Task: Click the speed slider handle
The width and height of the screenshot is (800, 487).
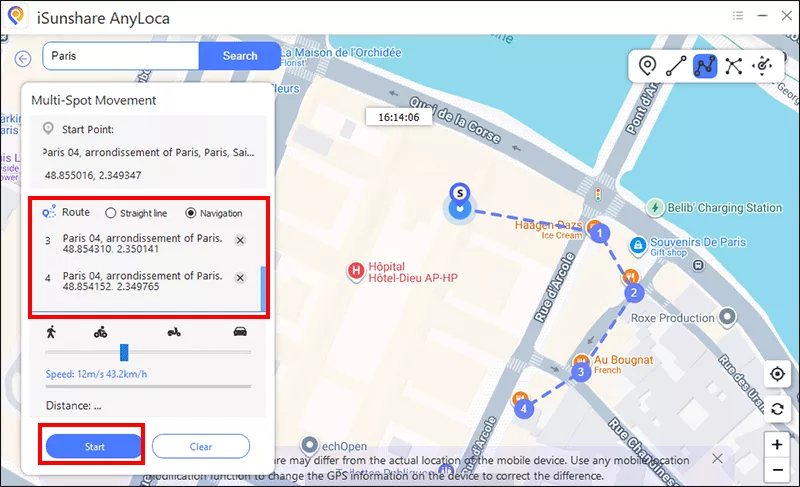Action: 124,352
